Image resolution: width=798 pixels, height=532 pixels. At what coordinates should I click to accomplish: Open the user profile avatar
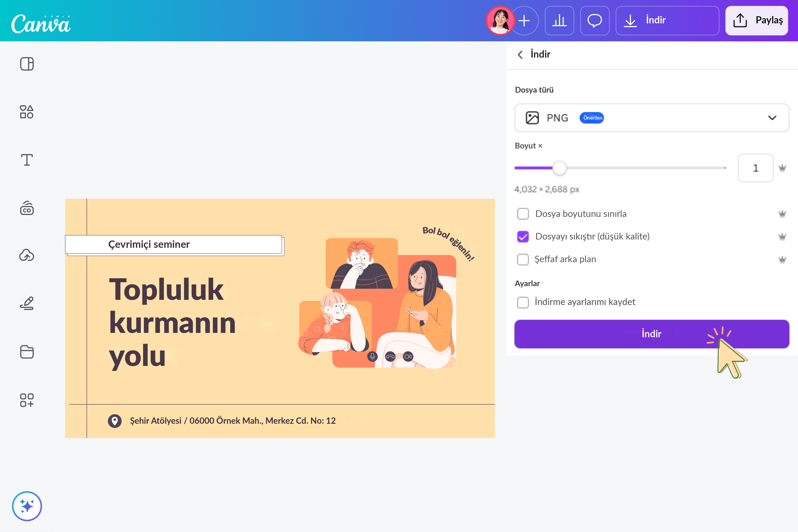coord(501,20)
